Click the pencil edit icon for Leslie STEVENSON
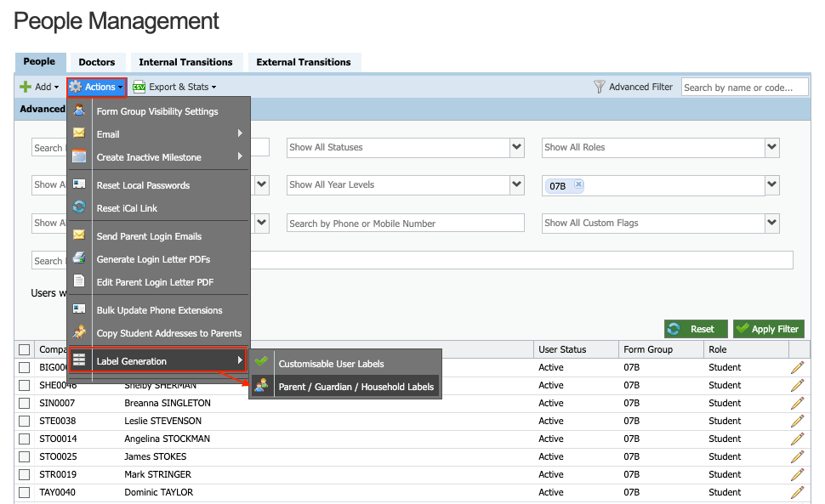Image resolution: width=825 pixels, height=504 pixels. tap(798, 421)
